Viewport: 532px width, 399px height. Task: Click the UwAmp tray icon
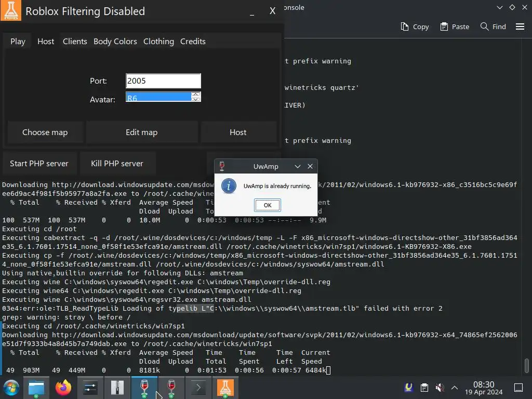pyautogui.click(x=409, y=388)
